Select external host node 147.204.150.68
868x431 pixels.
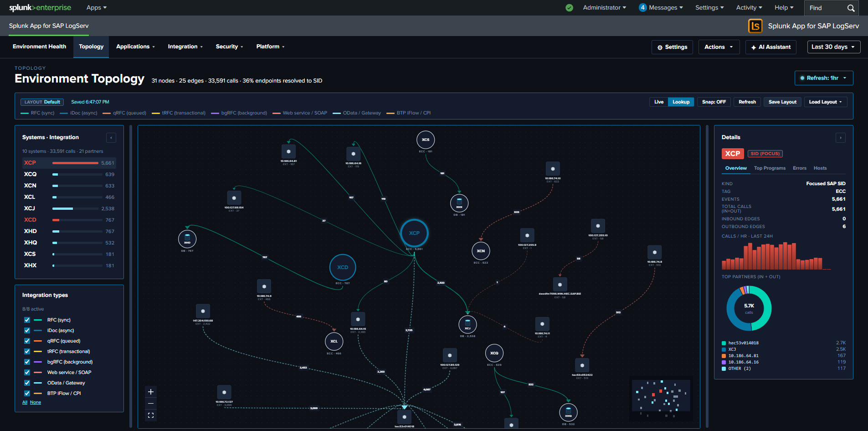(x=203, y=311)
